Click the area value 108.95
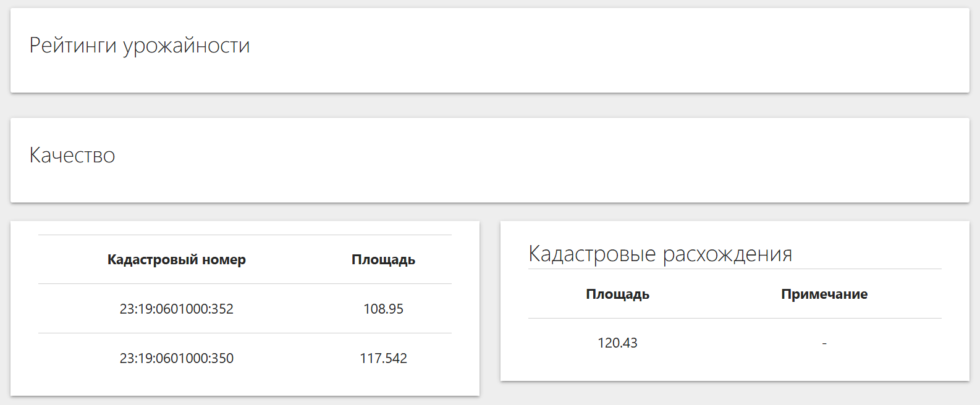980x405 pixels. click(383, 309)
